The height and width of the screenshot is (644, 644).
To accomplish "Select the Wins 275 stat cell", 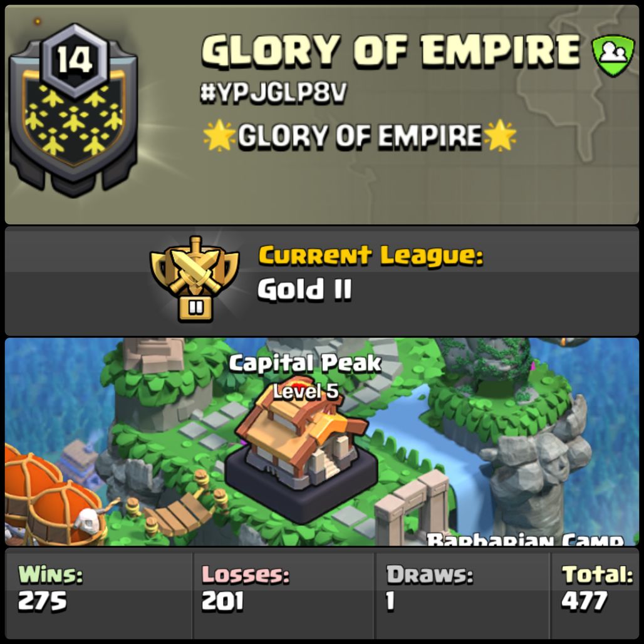I will [x=98, y=595].
